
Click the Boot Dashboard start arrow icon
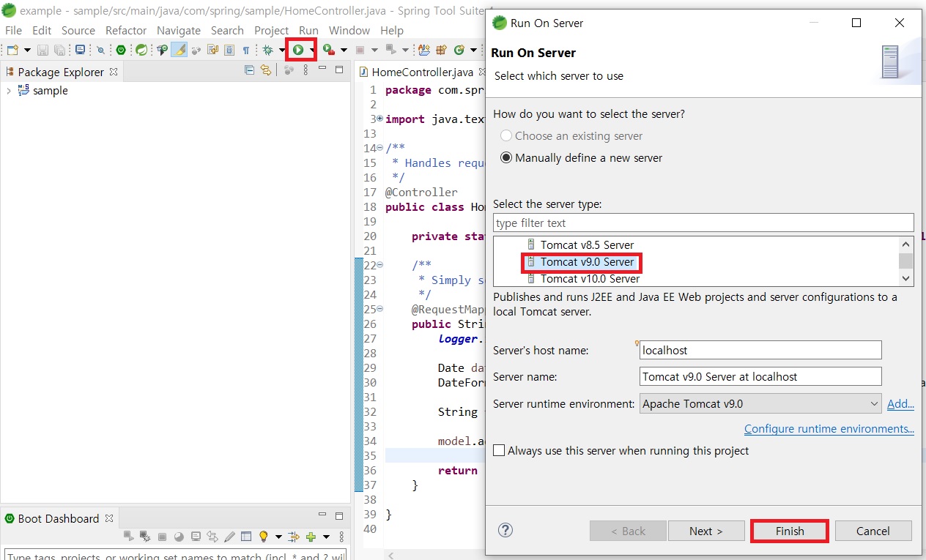pyautogui.click(x=129, y=537)
